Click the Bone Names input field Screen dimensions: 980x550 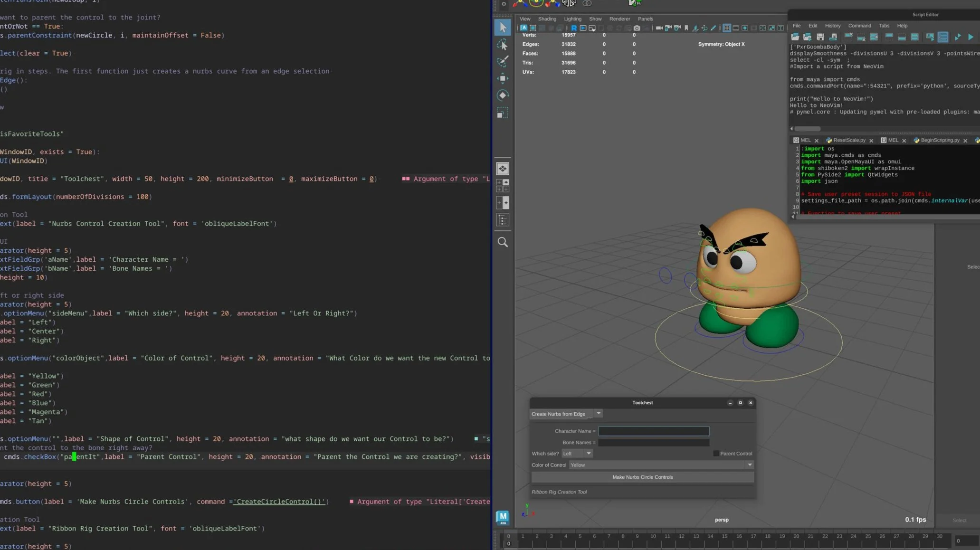tap(654, 443)
